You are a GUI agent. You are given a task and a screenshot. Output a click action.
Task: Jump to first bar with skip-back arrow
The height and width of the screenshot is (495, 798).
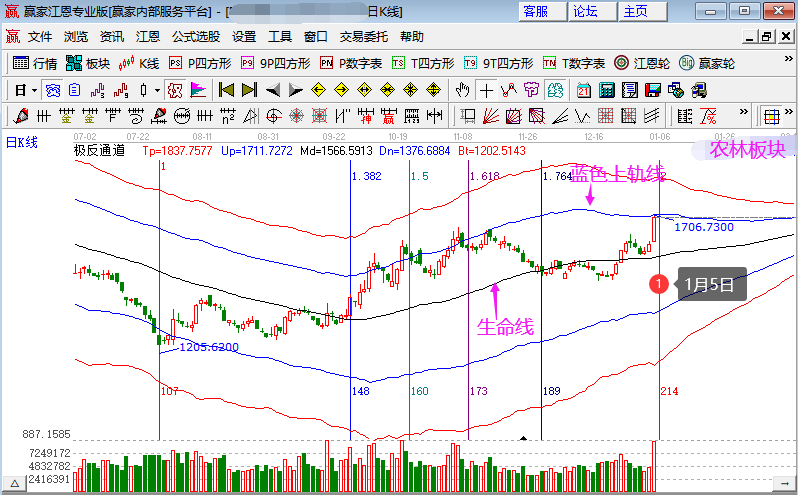[226, 91]
